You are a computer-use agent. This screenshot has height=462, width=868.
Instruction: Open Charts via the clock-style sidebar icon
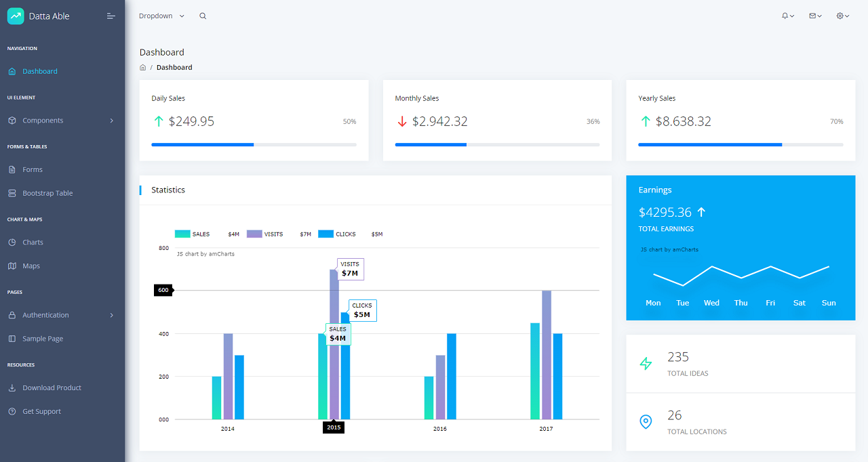click(12, 242)
